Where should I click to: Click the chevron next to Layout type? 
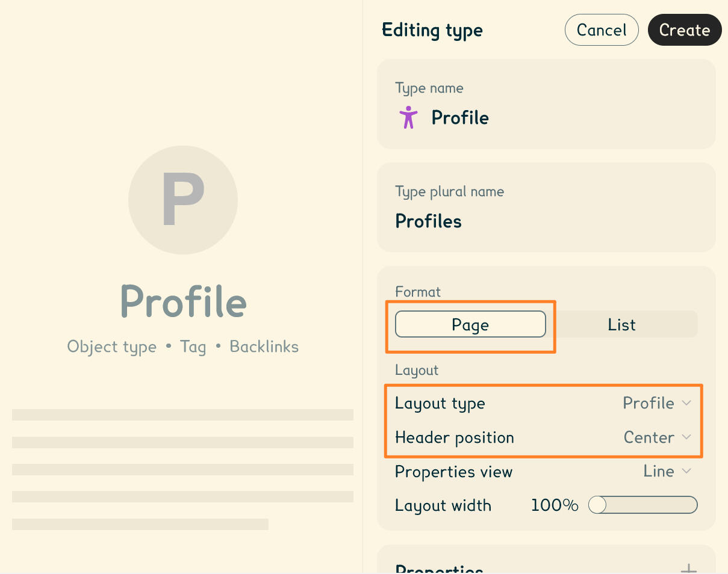[x=687, y=403]
